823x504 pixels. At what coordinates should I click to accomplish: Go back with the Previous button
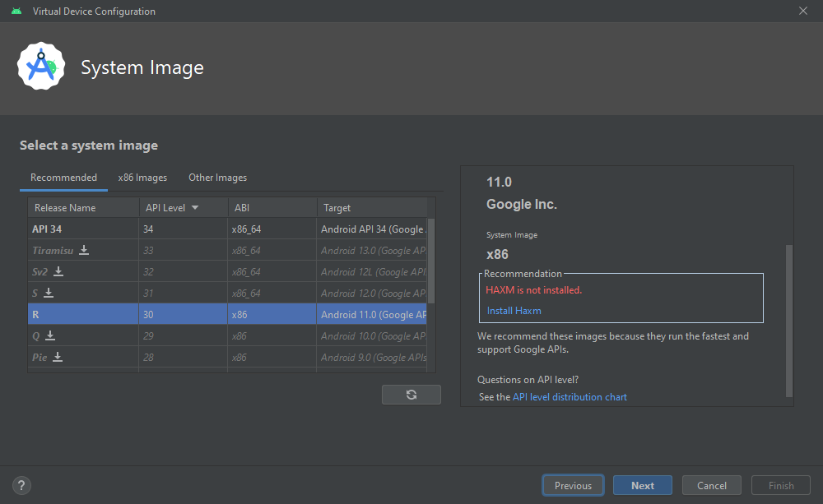coord(573,486)
